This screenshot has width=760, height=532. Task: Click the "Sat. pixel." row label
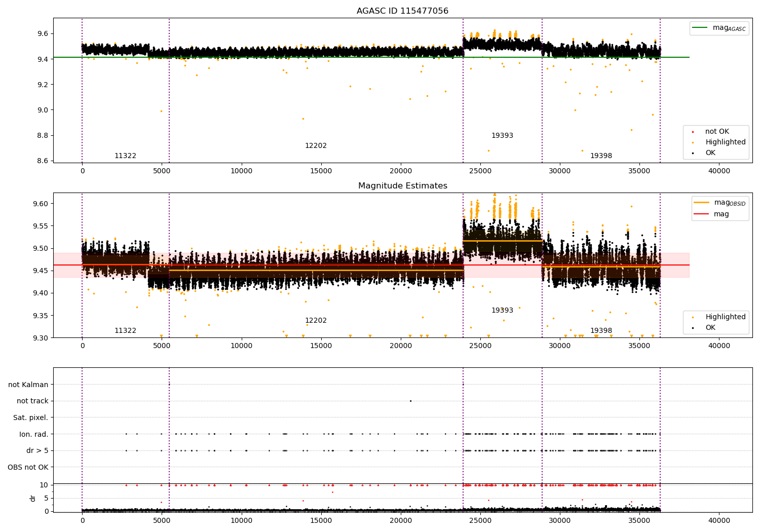(31, 418)
